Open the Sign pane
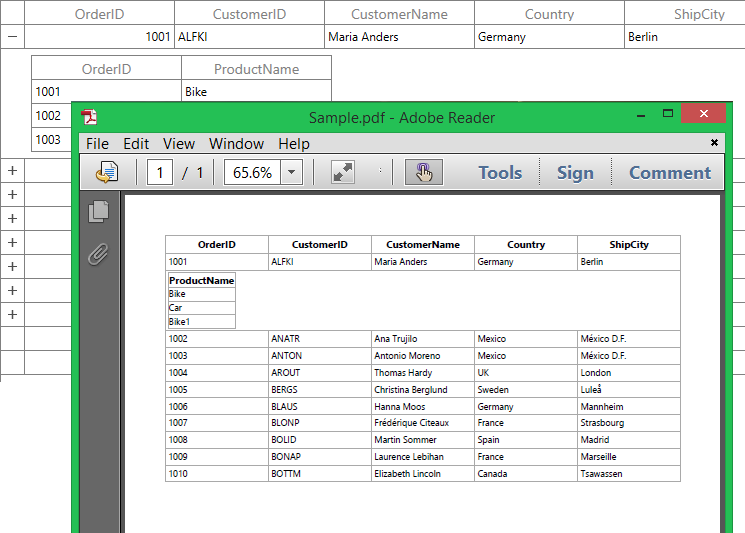Image resolution: width=745 pixels, height=533 pixels. [575, 173]
